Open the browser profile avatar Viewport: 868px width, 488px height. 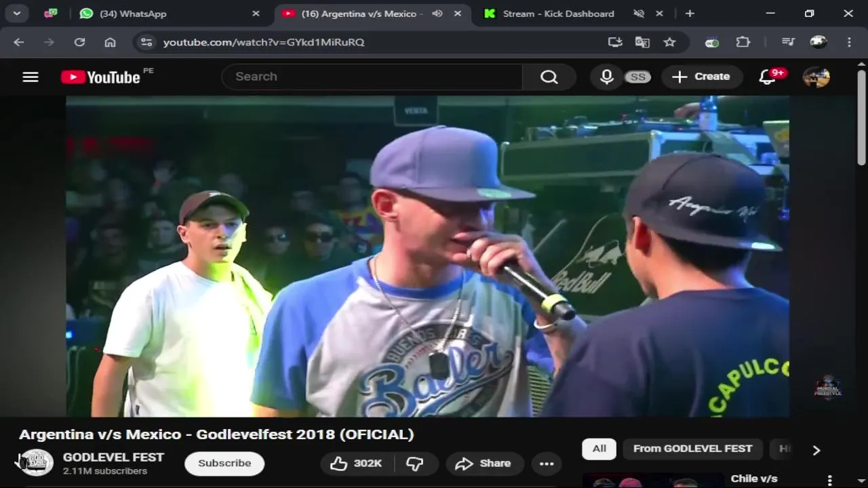pos(818,42)
